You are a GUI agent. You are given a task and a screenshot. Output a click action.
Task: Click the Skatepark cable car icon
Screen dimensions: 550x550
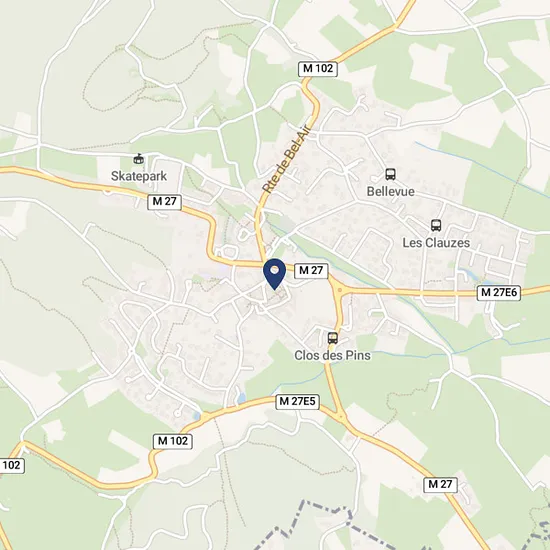pyautogui.click(x=139, y=159)
